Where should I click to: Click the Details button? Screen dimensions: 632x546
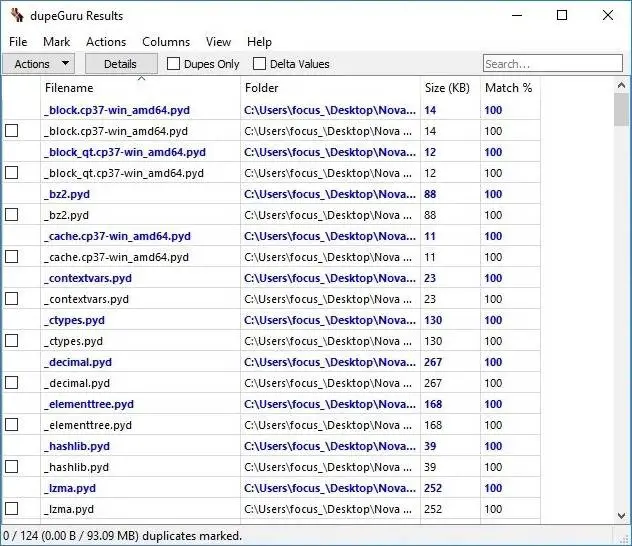[121, 64]
